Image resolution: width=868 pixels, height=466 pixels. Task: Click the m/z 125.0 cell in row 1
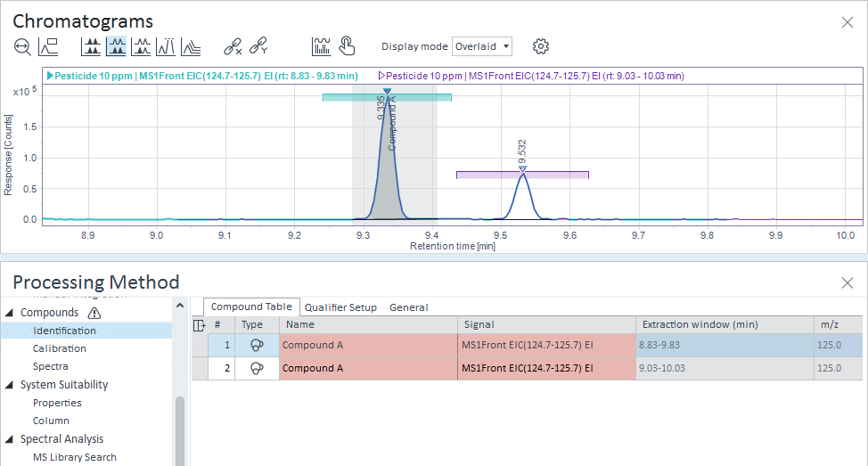(838, 346)
